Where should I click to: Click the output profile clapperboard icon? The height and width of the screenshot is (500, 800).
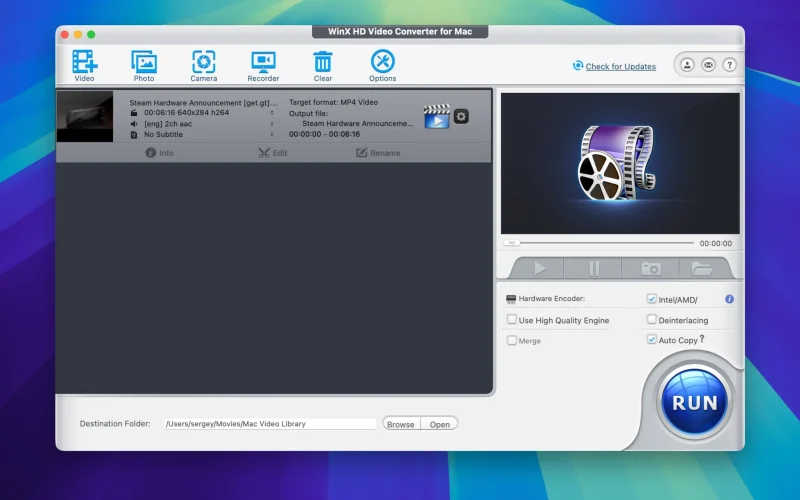[437, 116]
